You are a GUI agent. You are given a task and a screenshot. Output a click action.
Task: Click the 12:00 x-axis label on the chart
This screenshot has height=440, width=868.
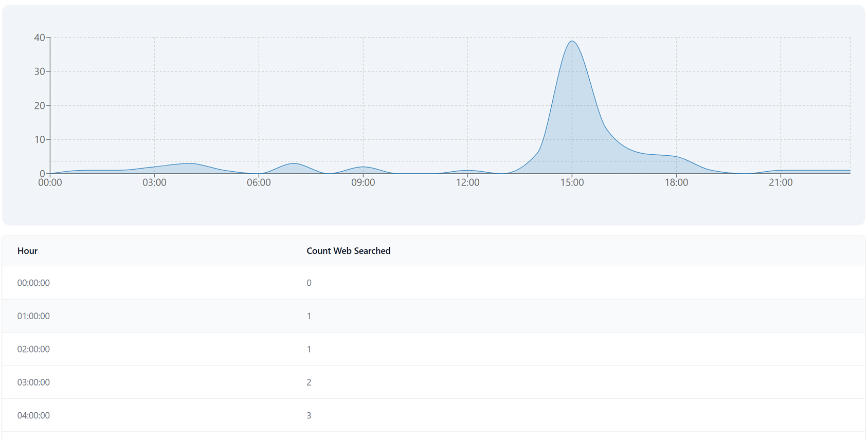(x=467, y=182)
